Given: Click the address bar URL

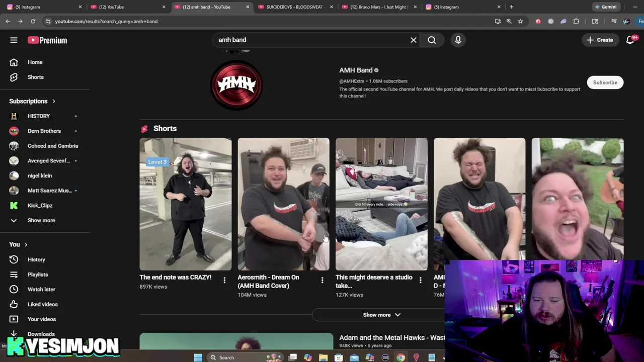Looking at the screenshot, I should 106,21.
